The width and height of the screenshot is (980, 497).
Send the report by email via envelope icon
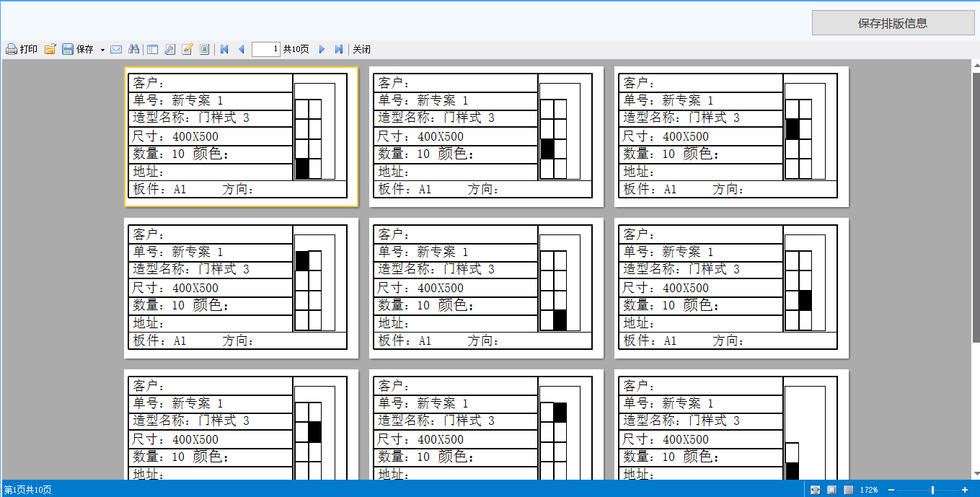click(116, 49)
